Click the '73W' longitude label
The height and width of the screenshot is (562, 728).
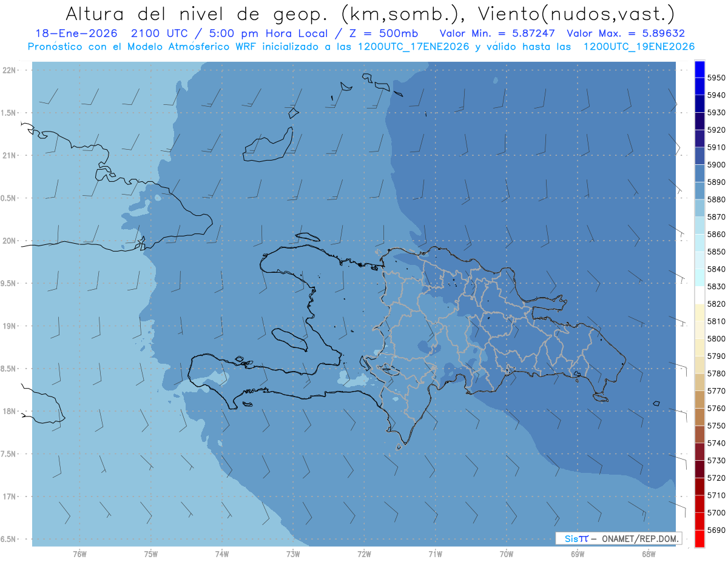(x=293, y=554)
